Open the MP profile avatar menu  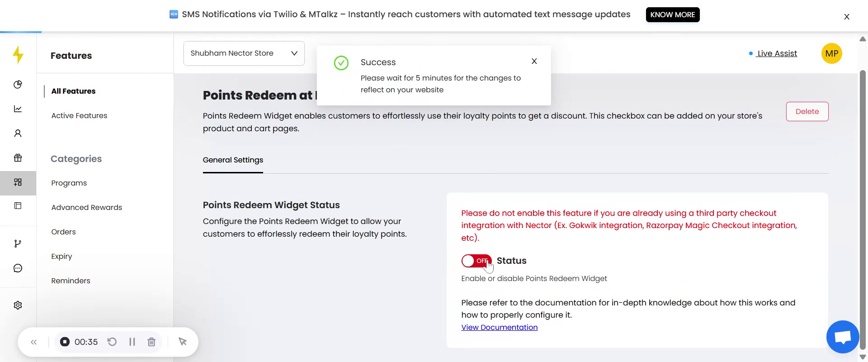[x=831, y=53]
